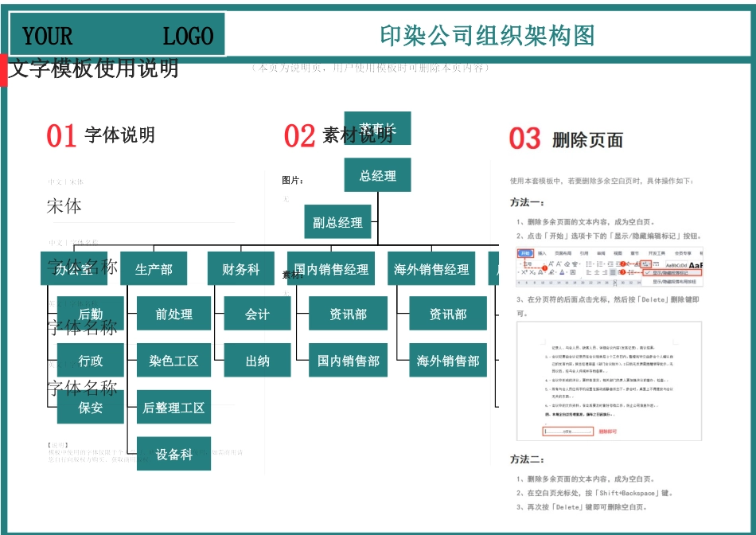
Task: Expand the font color dropdown arrow
Action: tap(566, 273)
